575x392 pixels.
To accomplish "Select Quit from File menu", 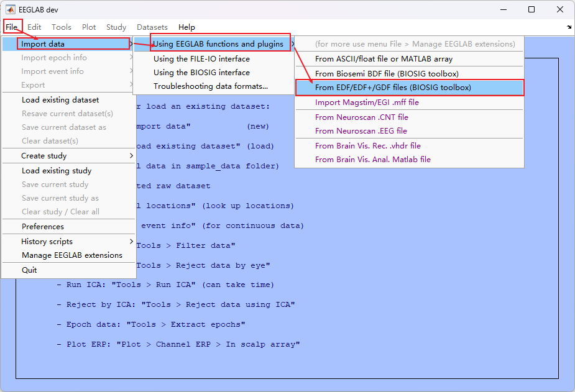I will coord(68,270).
